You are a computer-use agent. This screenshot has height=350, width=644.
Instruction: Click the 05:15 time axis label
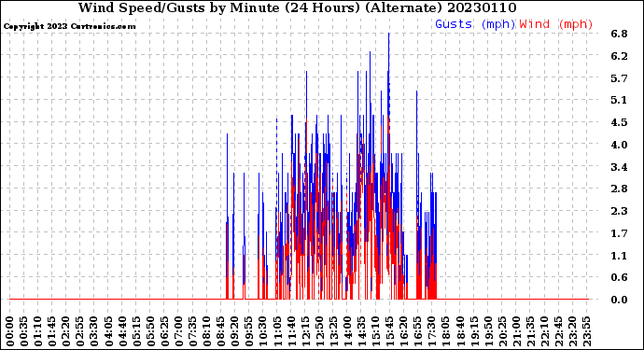point(136,331)
